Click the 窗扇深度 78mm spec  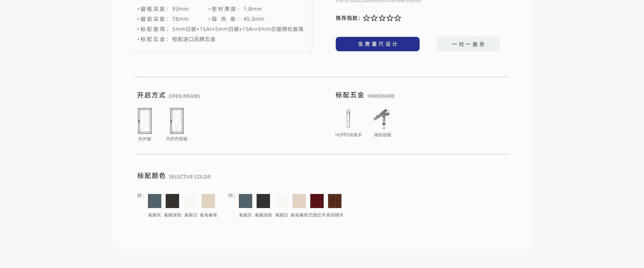click(x=163, y=19)
